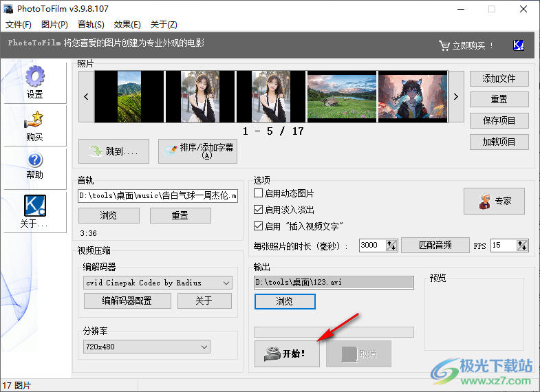The height and width of the screenshot is (392, 540).
Task: Click the blue K logo in banner
Action: pyautogui.click(x=518, y=45)
